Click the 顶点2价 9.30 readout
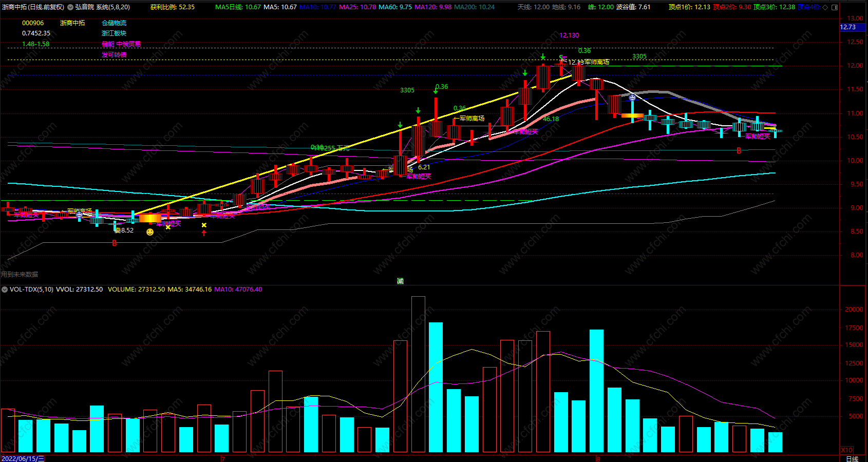Image resolution: width=868 pixels, height=462 pixels. pos(732,7)
